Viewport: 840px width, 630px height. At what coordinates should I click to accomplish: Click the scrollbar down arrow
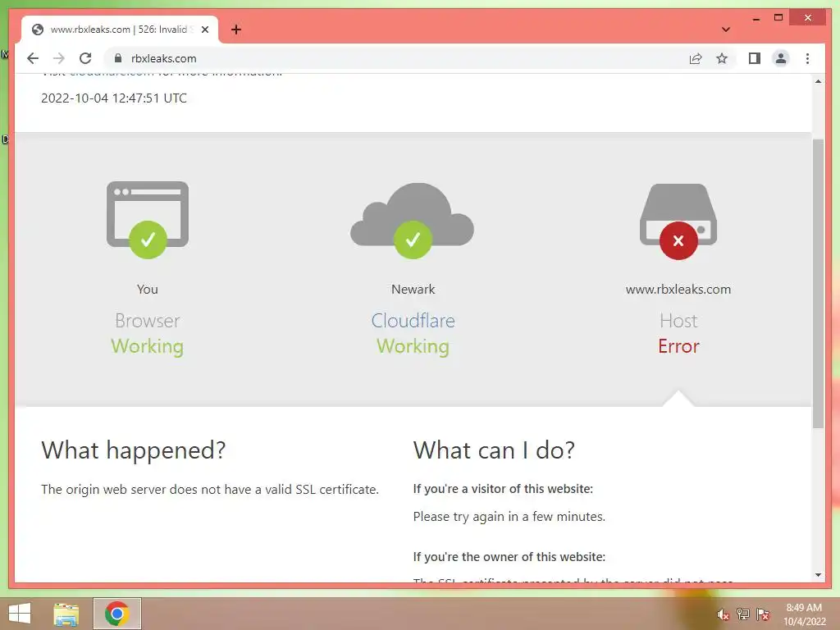click(x=818, y=575)
